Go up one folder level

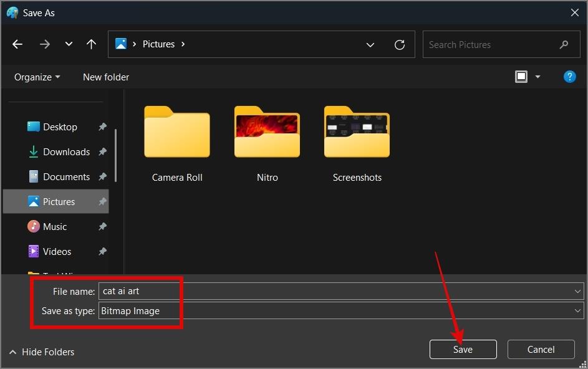click(91, 44)
